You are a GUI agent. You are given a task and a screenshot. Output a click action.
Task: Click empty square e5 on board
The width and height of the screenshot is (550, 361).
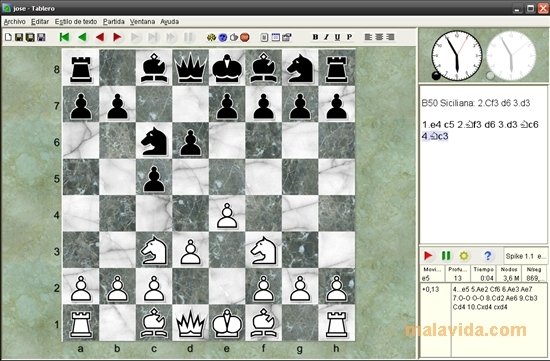[x=227, y=177]
